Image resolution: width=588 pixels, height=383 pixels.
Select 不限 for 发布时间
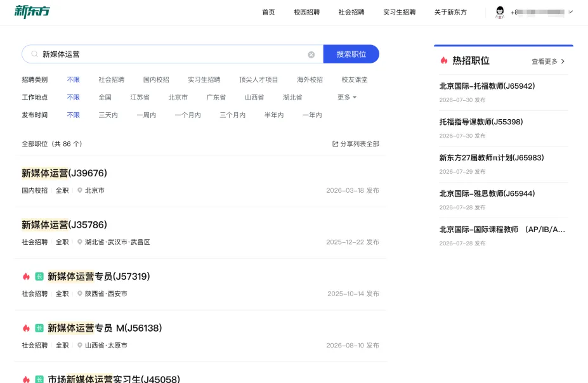tap(74, 115)
